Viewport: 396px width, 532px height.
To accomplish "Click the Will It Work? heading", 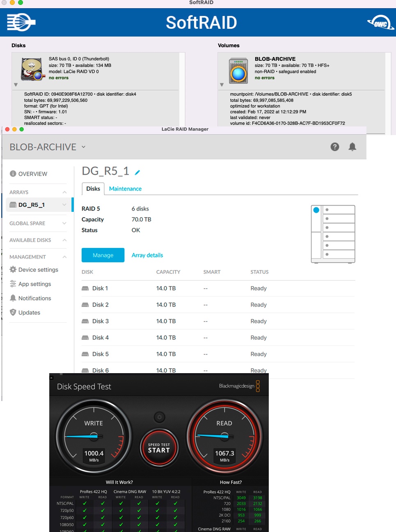I will (x=119, y=482).
